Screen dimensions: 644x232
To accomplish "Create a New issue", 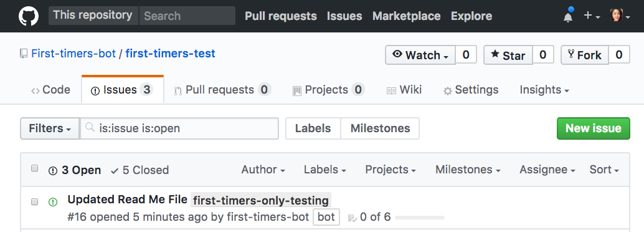I will (593, 128).
